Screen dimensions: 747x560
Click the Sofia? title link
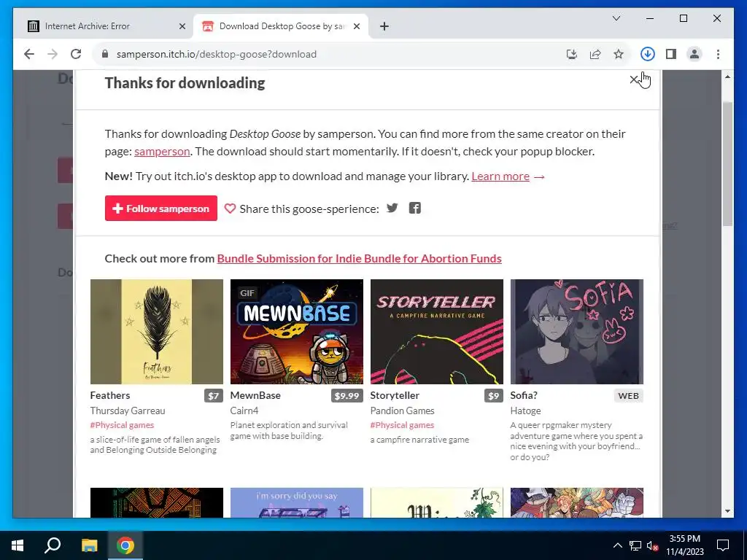tap(524, 395)
